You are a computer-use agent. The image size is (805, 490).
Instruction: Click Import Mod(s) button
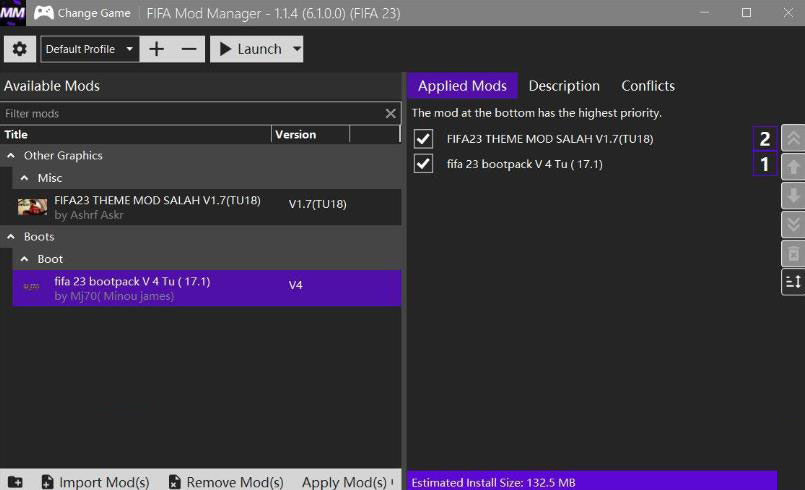(95, 482)
